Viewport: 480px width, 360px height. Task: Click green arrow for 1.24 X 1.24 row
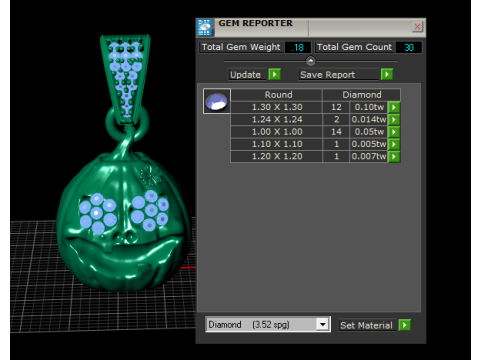394,119
